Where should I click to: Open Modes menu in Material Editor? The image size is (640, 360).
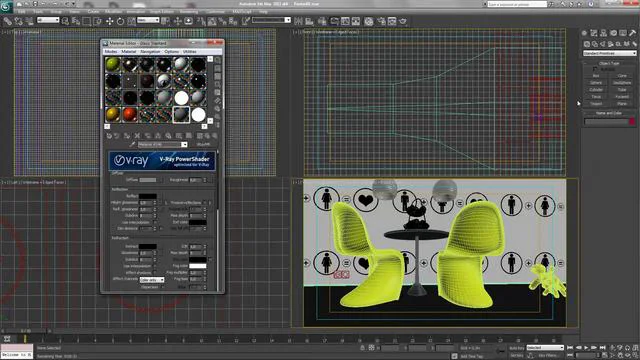(x=110, y=52)
